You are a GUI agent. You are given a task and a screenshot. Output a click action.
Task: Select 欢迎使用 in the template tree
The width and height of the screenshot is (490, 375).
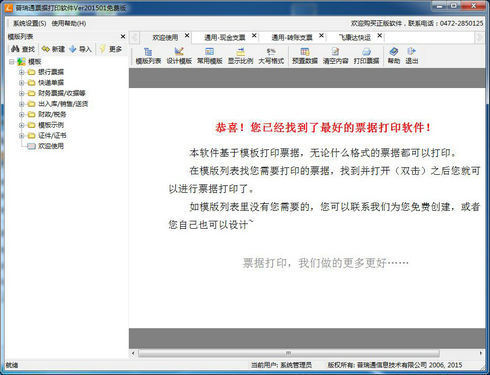51,146
